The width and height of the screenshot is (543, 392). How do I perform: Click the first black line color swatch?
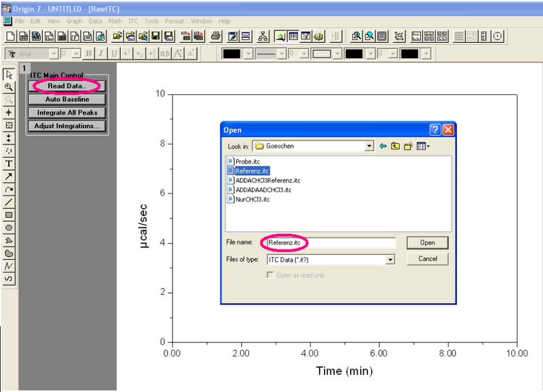click(x=231, y=54)
